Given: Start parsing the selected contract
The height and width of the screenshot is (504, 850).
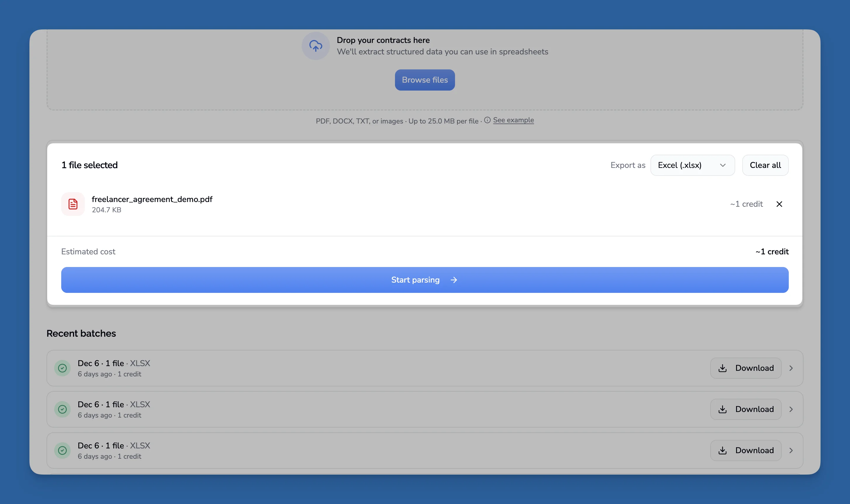Looking at the screenshot, I should coord(424,280).
